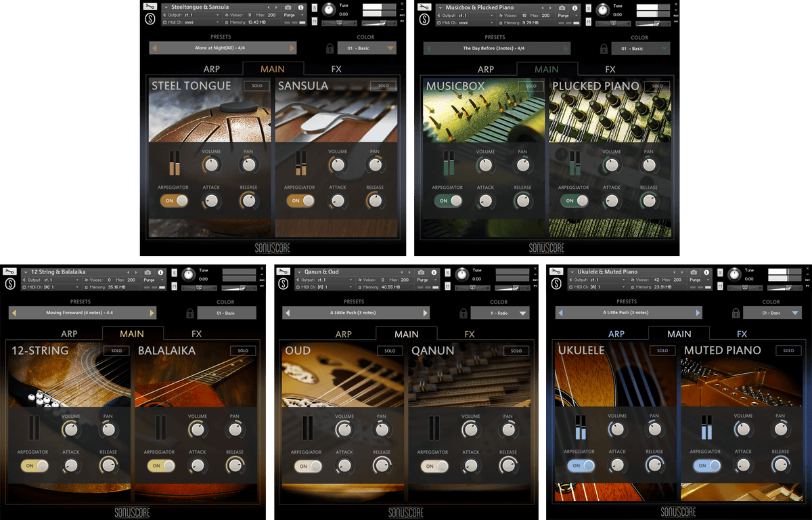Take snapshot via camera icon in Steeltongue & Sansula
This screenshot has height=520, width=812.
(x=288, y=7)
